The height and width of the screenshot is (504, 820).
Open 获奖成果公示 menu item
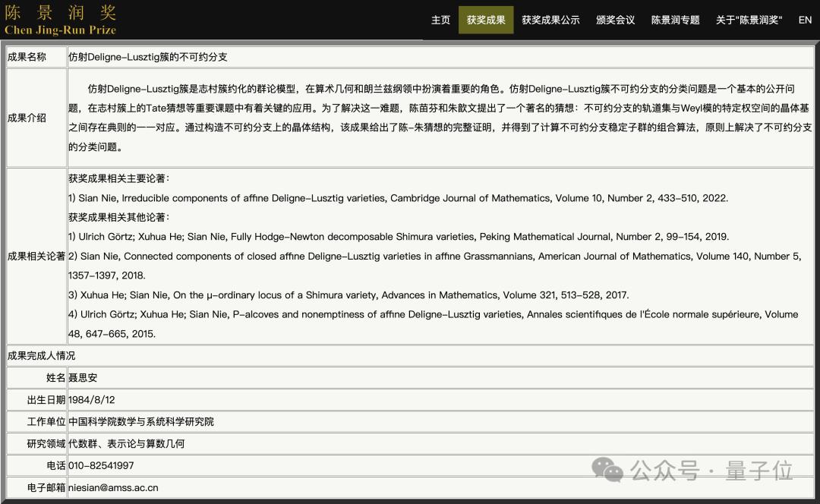[x=550, y=20]
